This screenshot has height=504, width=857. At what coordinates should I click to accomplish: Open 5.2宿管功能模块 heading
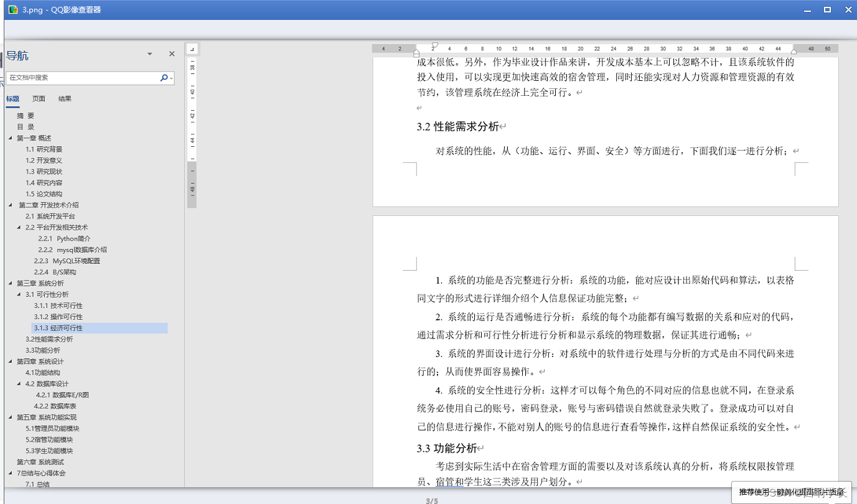tap(49, 440)
